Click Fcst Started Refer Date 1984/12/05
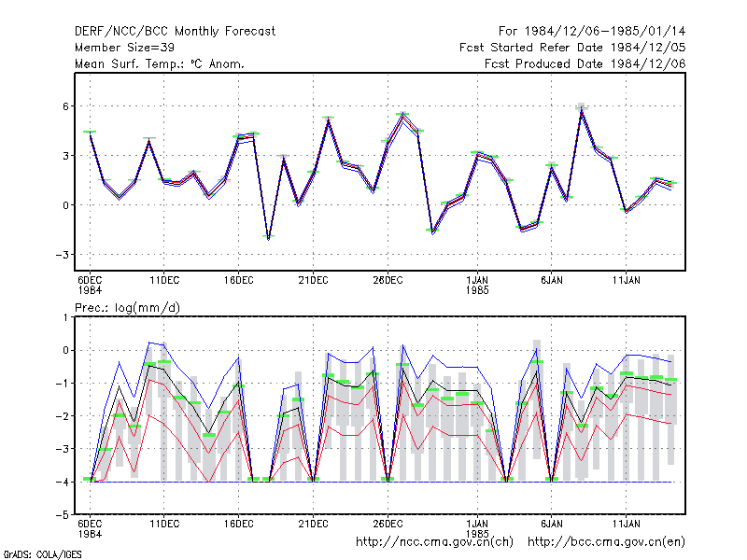The height and width of the screenshot is (560, 747). coord(572,48)
